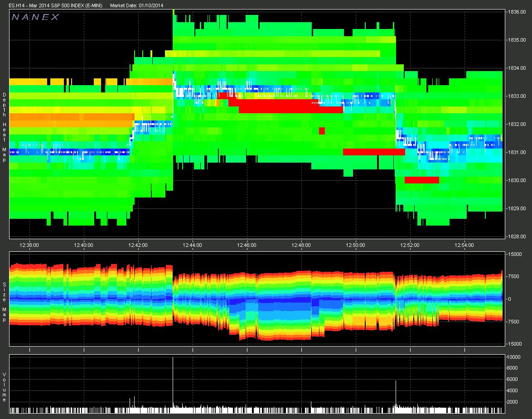Click the 6000 label on the Volume axis
Image resolution: width=532 pixels, height=419 pixels.
click(x=513, y=379)
